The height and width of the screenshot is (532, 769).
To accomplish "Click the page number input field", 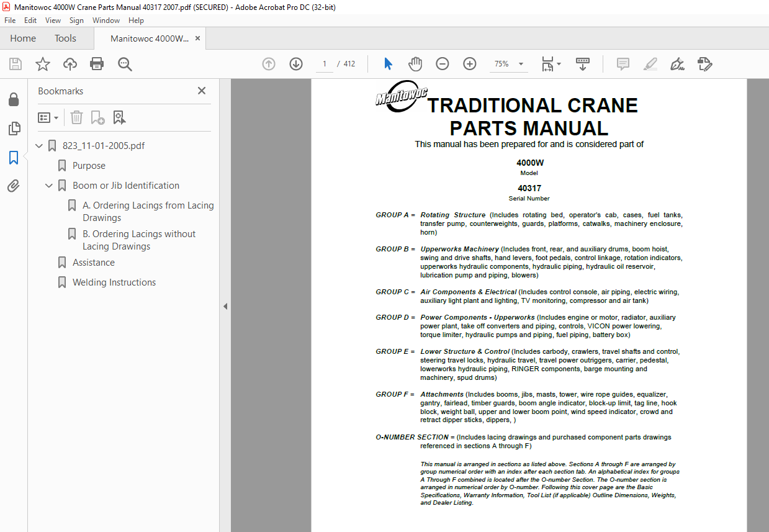I will coord(325,64).
